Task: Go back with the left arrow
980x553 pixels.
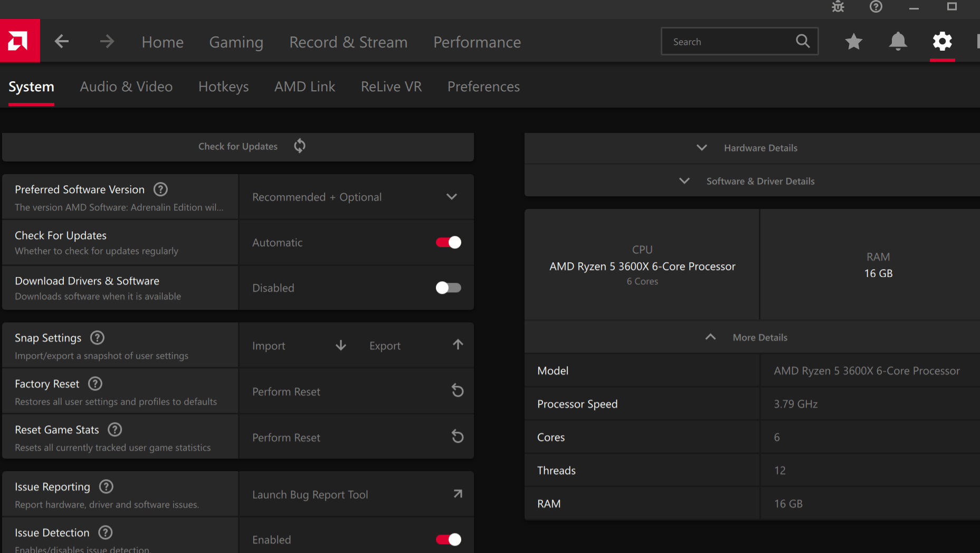Action: 62,41
